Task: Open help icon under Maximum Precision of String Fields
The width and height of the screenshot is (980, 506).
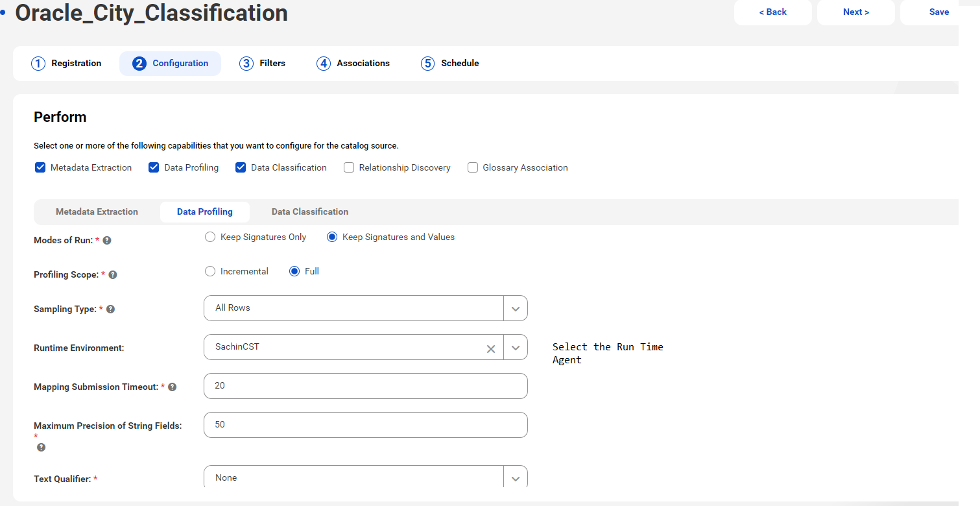Action: point(41,448)
